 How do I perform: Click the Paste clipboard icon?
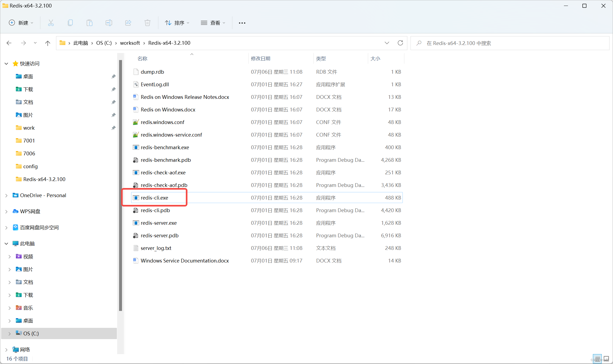tap(90, 23)
